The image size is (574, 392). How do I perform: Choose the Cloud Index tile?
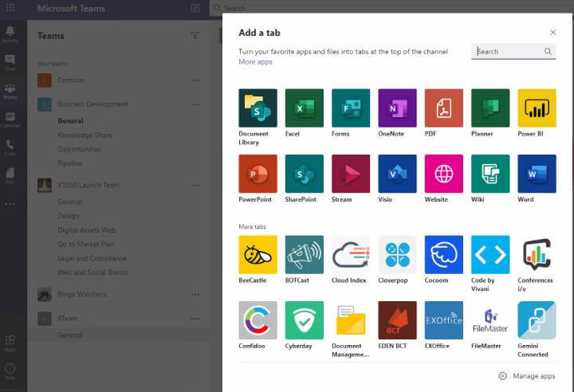(x=351, y=254)
